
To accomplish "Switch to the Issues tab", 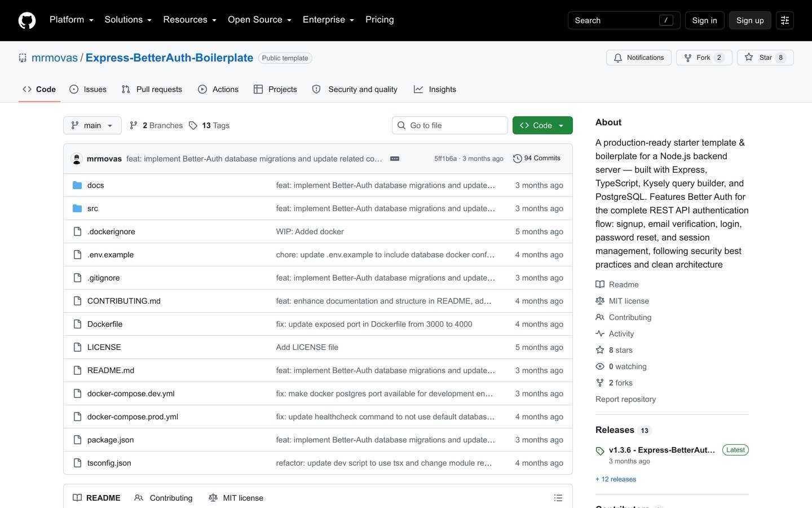I will [x=88, y=89].
